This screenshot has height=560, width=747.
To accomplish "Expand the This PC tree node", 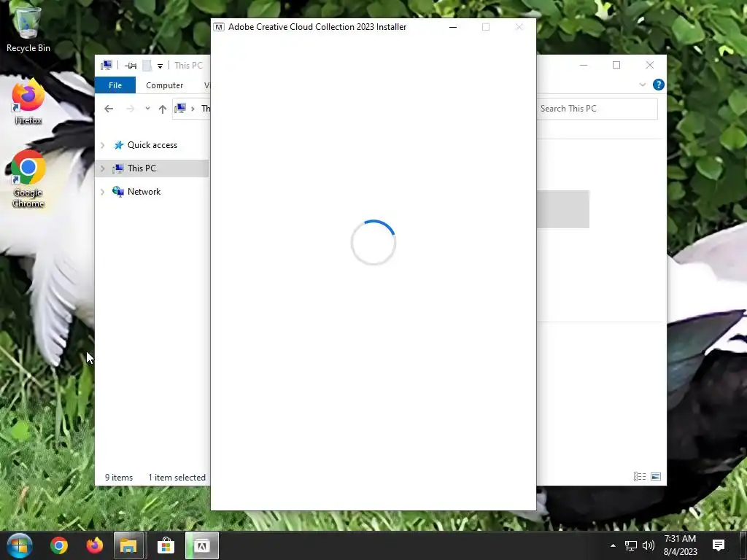I will [102, 168].
